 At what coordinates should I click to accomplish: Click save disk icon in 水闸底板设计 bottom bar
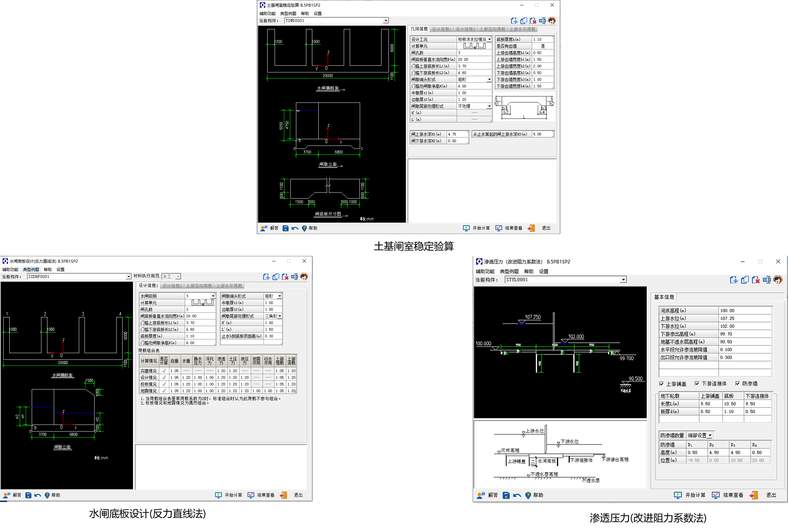28,495
